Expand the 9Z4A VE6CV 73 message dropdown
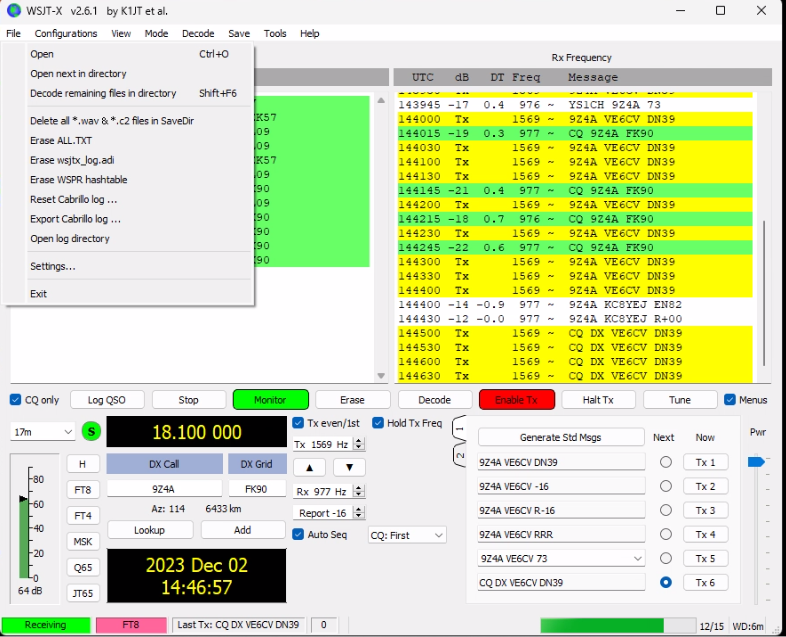The height and width of the screenshot is (637, 786). (637, 558)
